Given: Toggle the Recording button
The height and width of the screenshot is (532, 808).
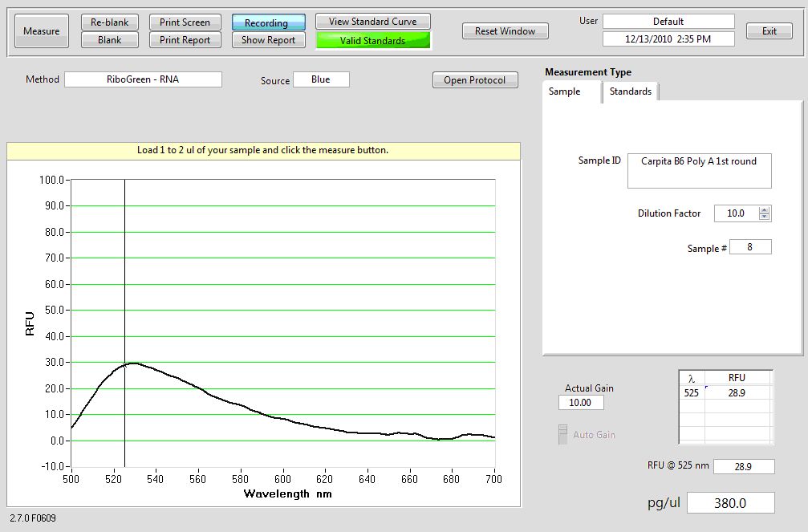Looking at the screenshot, I should pos(269,22).
